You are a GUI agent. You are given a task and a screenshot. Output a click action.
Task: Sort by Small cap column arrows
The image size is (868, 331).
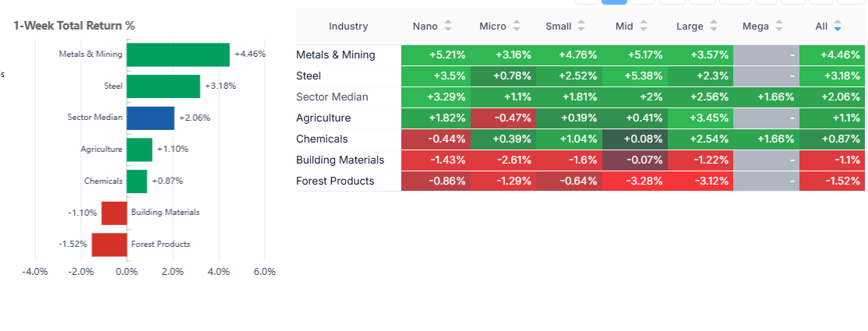coord(580,26)
